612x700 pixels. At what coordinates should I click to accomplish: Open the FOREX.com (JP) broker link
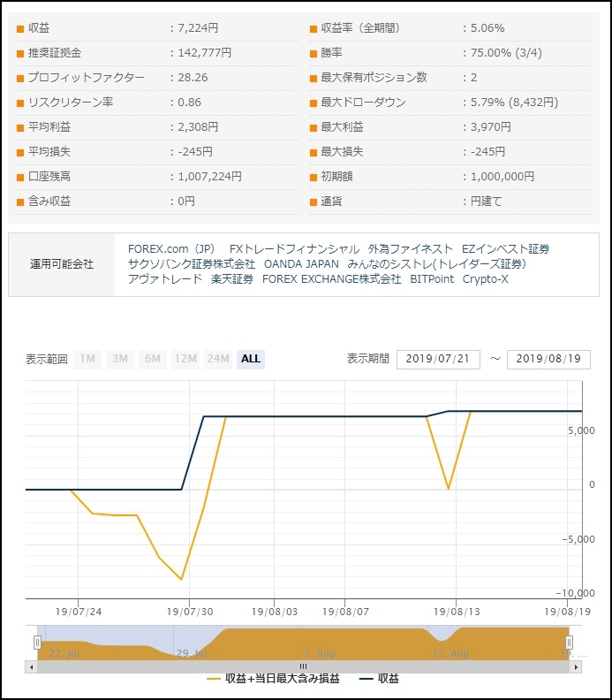(171, 249)
